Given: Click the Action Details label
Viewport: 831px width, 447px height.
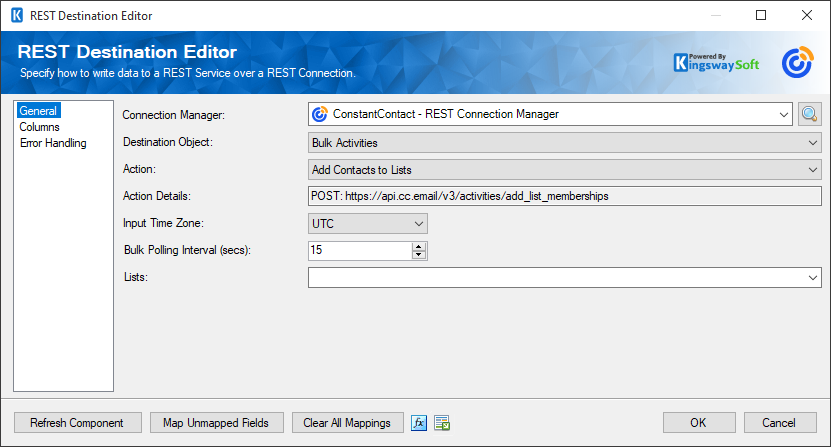Looking at the screenshot, I should (x=156, y=196).
